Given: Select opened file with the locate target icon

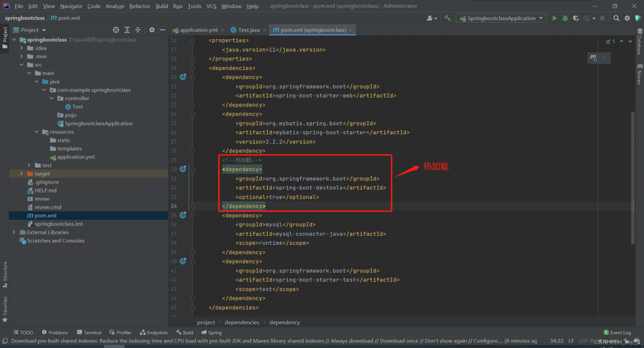Looking at the screenshot, I should 116,30.
